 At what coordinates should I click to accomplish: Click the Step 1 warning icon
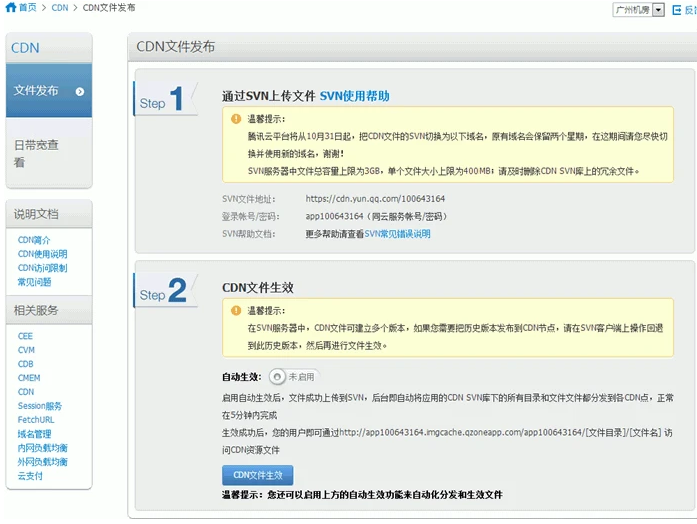point(238,117)
